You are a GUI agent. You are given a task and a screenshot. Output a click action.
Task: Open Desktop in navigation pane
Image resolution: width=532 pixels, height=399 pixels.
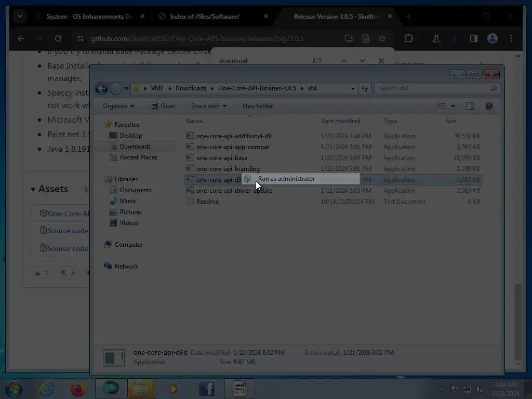[130, 136]
